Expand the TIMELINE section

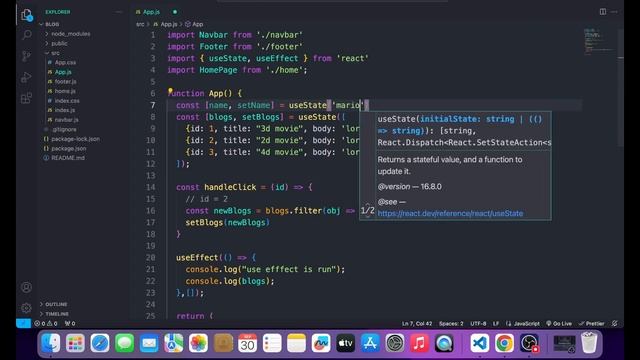click(54, 314)
